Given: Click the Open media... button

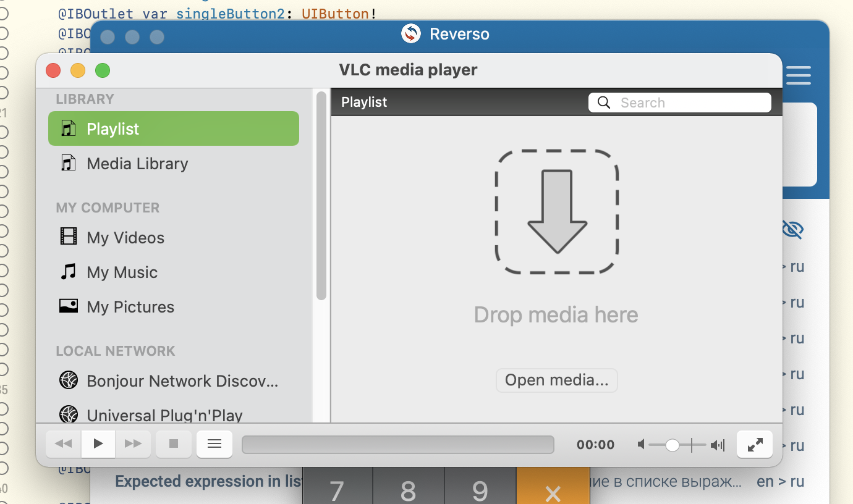Looking at the screenshot, I should click(x=556, y=380).
